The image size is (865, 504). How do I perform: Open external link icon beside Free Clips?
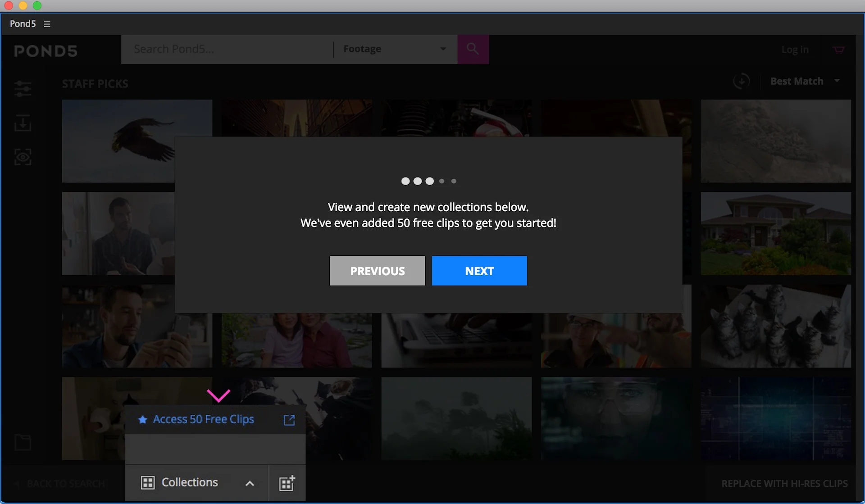pyautogui.click(x=289, y=420)
